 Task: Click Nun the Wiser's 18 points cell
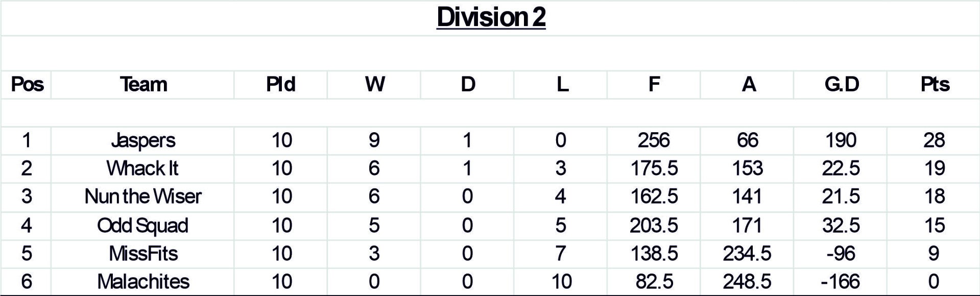pos(935,196)
